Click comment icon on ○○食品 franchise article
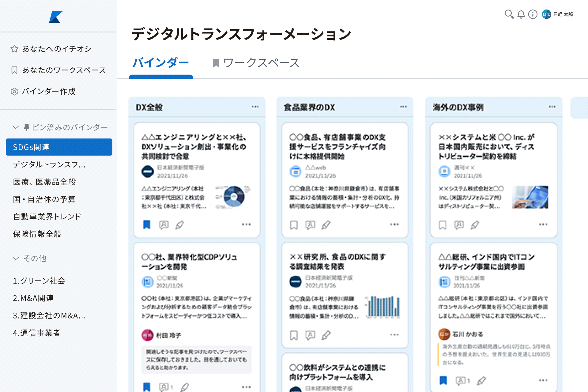Screen dimensions: 588x392 point(310,225)
